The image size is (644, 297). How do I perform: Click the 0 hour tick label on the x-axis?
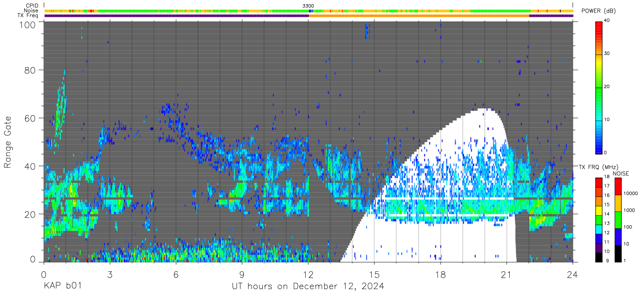click(44, 274)
